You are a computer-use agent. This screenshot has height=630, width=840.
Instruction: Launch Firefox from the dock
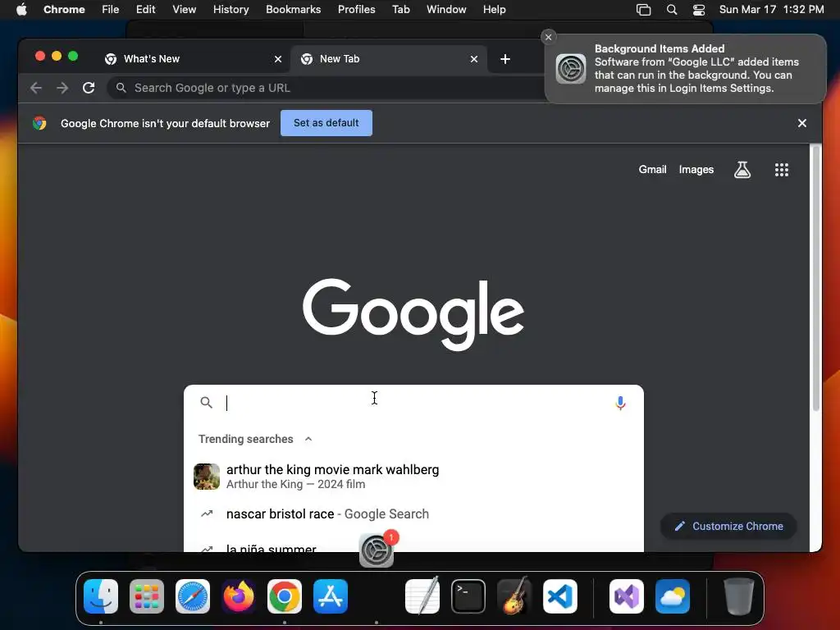239,596
